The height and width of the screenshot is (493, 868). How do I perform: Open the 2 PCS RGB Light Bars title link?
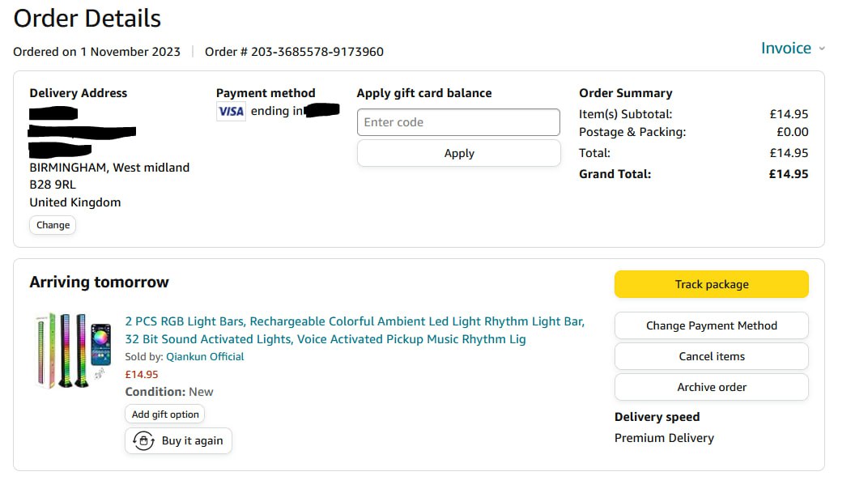tap(355, 330)
